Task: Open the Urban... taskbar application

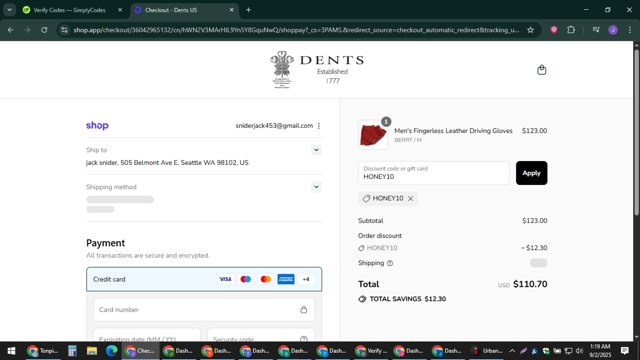Action: coord(487,351)
